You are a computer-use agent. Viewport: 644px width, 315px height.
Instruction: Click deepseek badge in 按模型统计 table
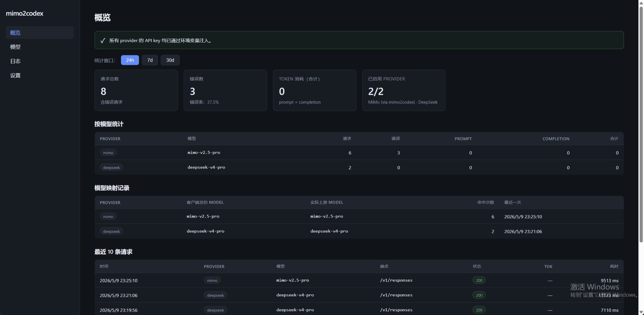(111, 167)
